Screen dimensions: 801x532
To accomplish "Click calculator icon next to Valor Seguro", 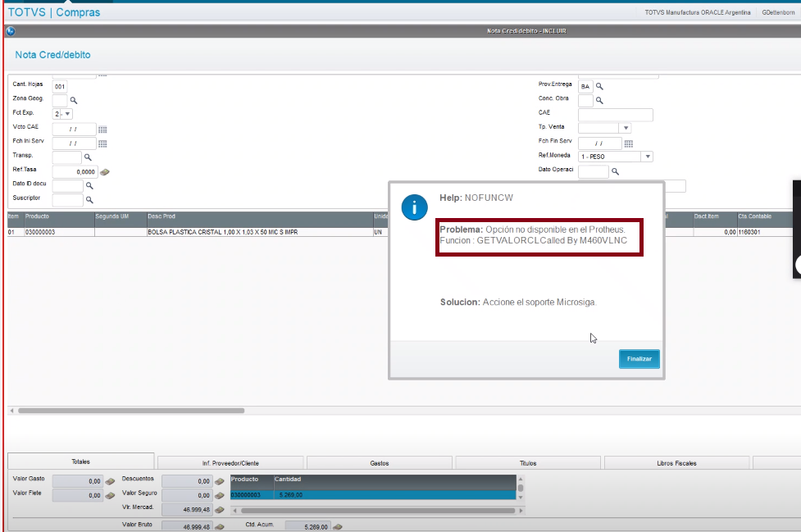I will click(220, 495).
